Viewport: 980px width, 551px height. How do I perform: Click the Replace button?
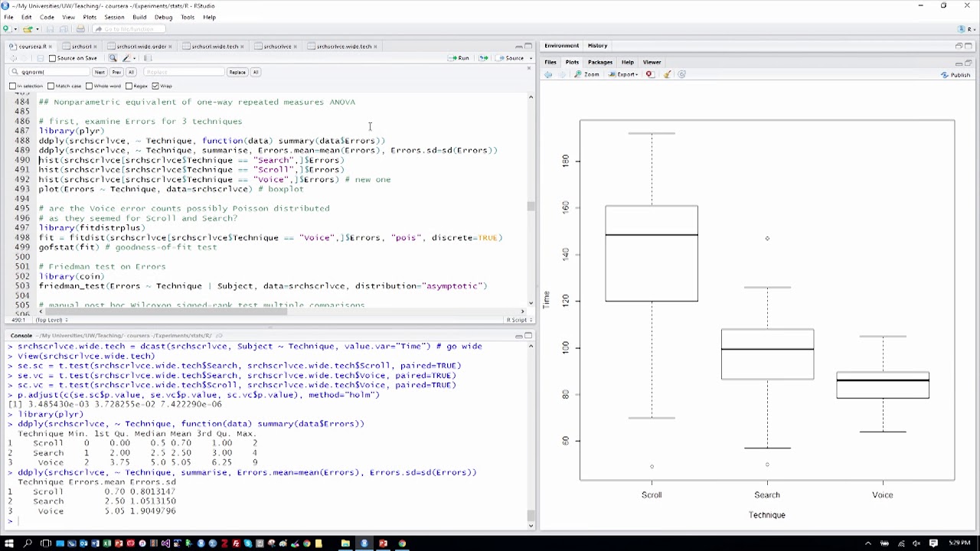237,72
